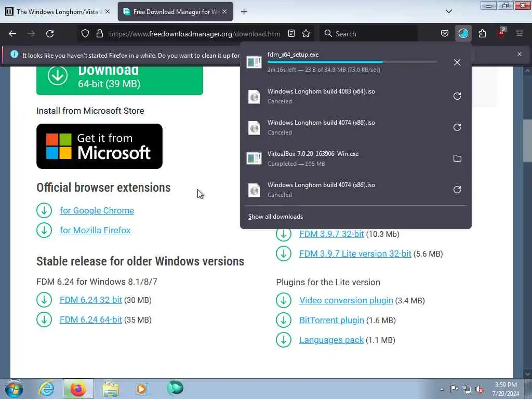532x399 pixels.
Task: Open Windows Explorer from taskbar
Action: [111, 389]
